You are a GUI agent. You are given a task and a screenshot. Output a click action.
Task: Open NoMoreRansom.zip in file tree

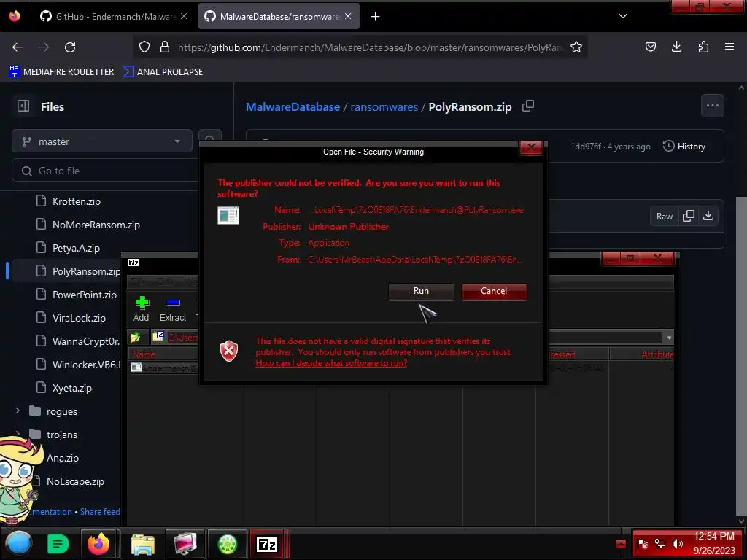pos(96,225)
